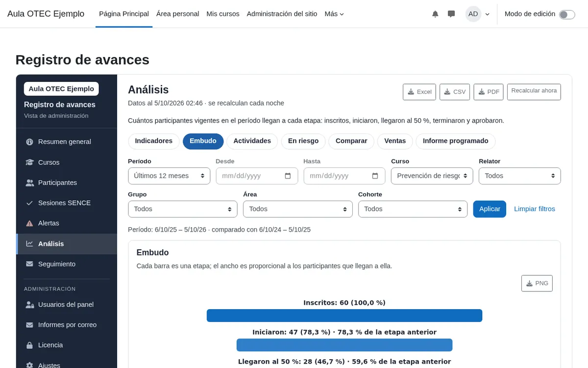The height and width of the screenshot is (368, 588).
Task: Open the AD user menu
Action: (x=477, y=14)
